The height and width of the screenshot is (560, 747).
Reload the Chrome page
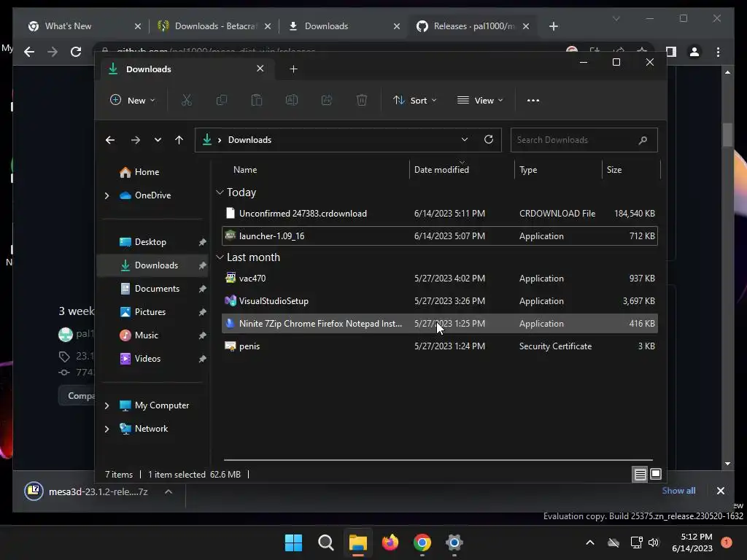point(76,52)
